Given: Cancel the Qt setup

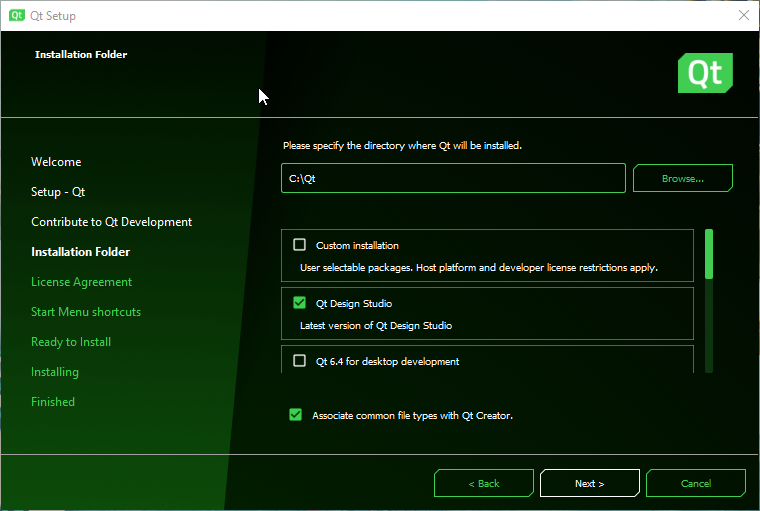Looking at the screenshot, I should click(x=696, y=483).
